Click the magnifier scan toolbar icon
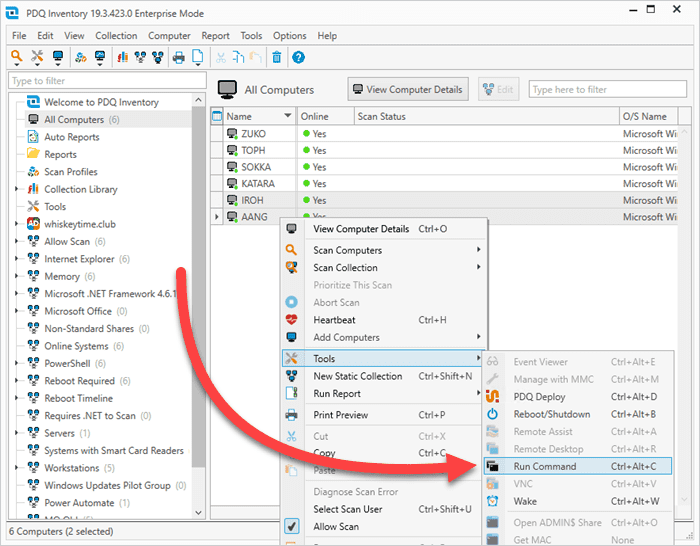This screenshot has height=546, width=700. point(17,56)
